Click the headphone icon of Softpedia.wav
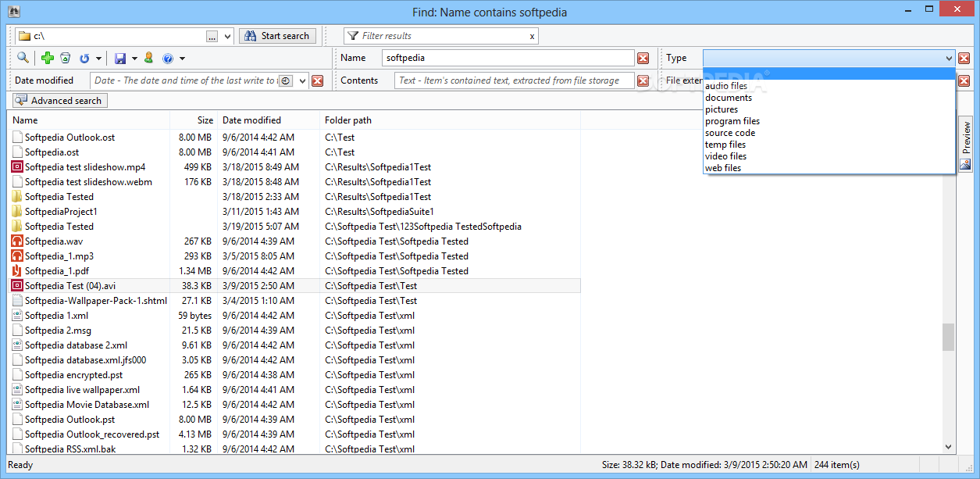The height and width of the screenshot is (479, 980). point(17,241)
